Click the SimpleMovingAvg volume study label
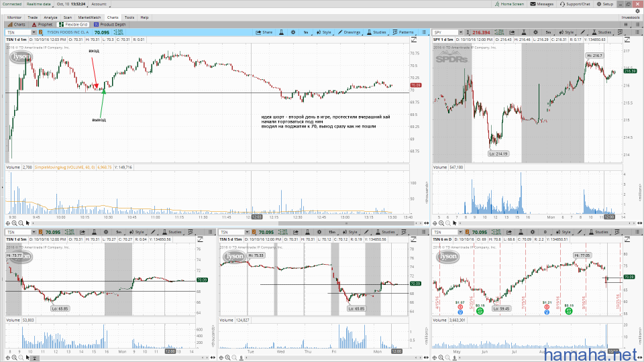644x362 pixels. pos(65,167)
